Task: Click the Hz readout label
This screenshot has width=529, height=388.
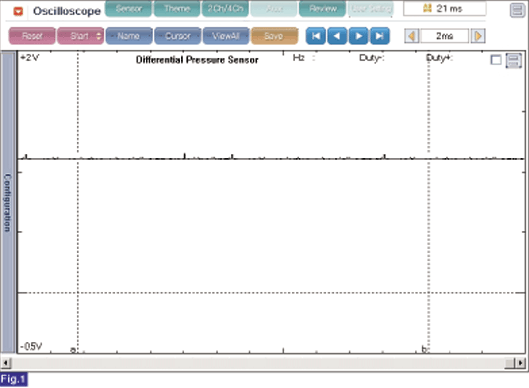Action: pyautogui.click(x=299, y=58)
